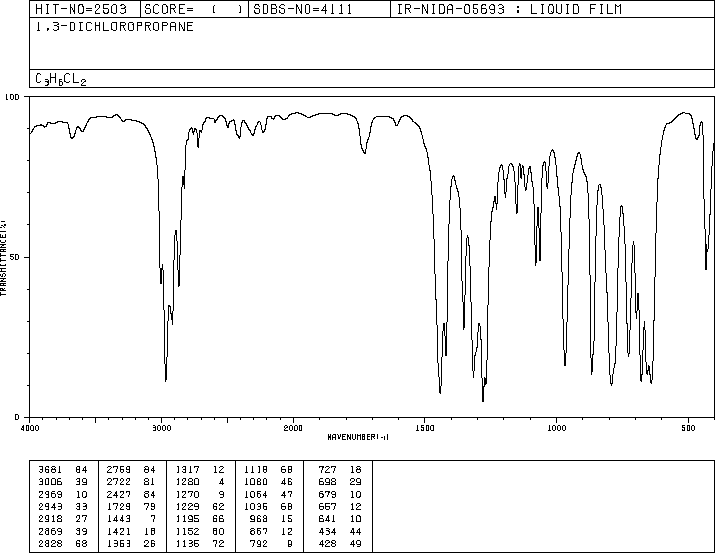The image size is (715, 553).
Task: Select the molecular formula C3H6CL2
Action: click(x=61, y=79)
